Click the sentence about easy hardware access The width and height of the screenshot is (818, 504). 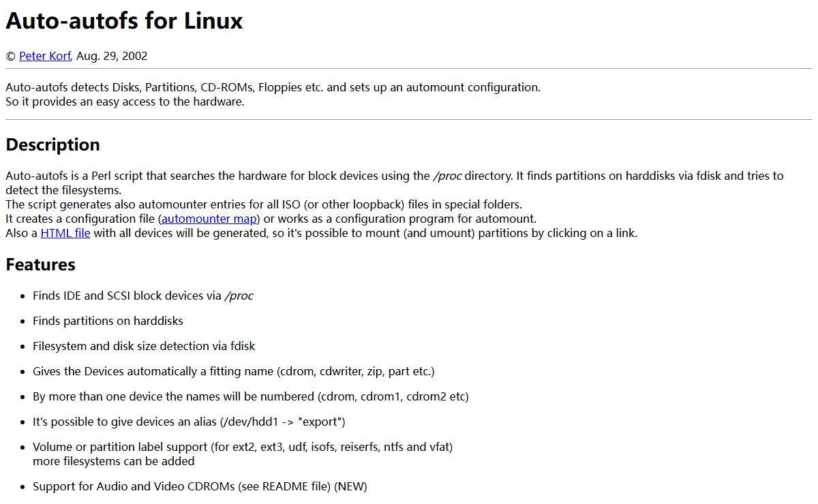125,102
